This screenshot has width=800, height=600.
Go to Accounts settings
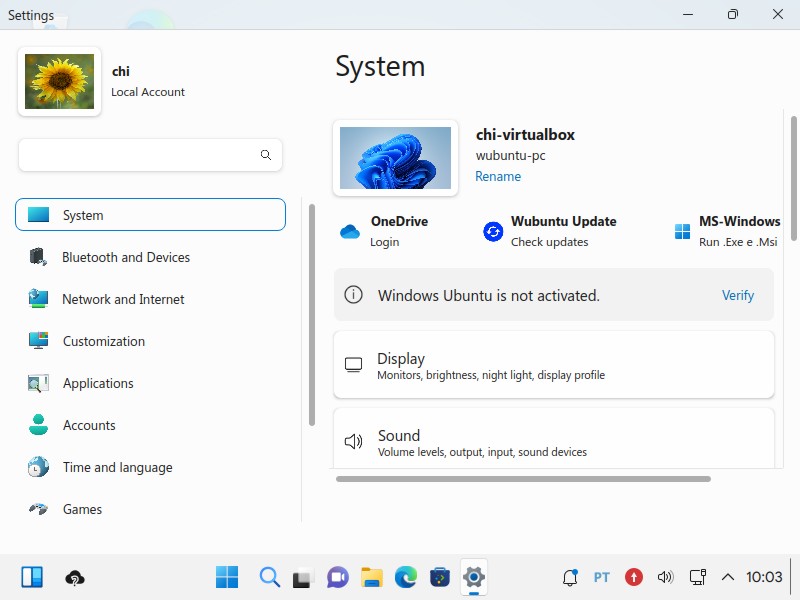89,425
